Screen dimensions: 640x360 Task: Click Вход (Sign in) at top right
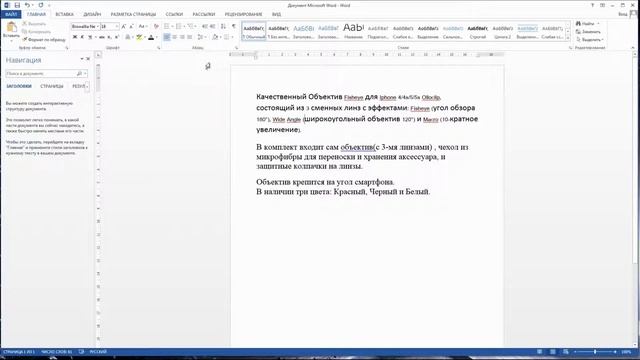(623, 14)
